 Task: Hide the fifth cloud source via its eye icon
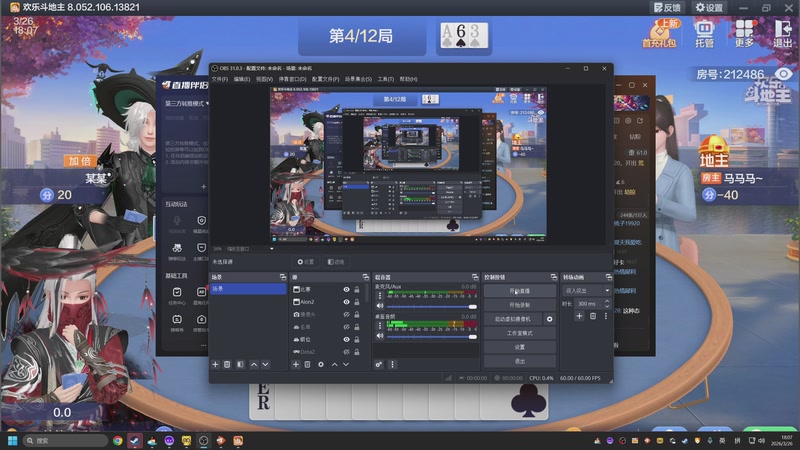[x=346, y=339]
